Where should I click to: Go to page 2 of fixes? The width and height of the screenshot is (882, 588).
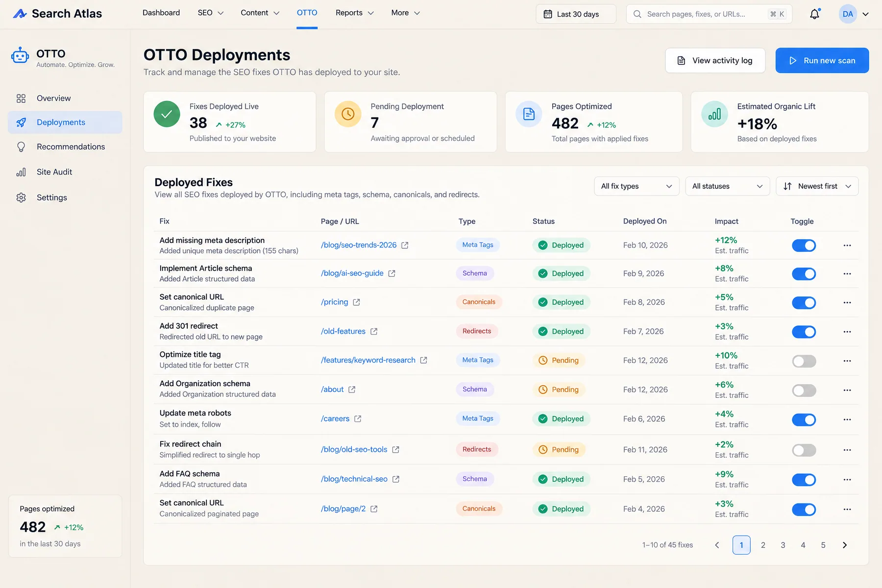point(763,545)
